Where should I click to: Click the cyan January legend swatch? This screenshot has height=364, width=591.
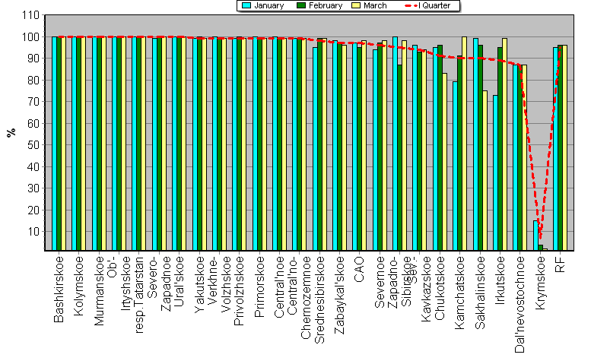pyautogui.click(x=247, y=5)
